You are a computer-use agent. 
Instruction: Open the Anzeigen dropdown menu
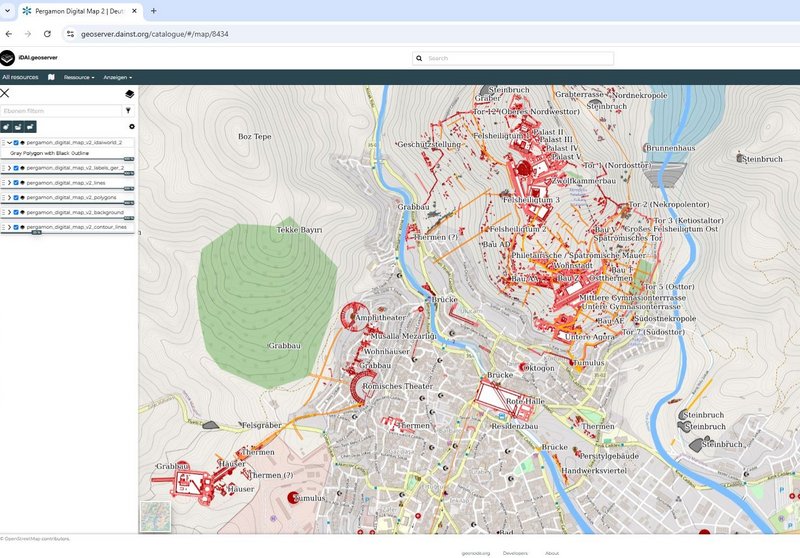(x=117, y=77)
